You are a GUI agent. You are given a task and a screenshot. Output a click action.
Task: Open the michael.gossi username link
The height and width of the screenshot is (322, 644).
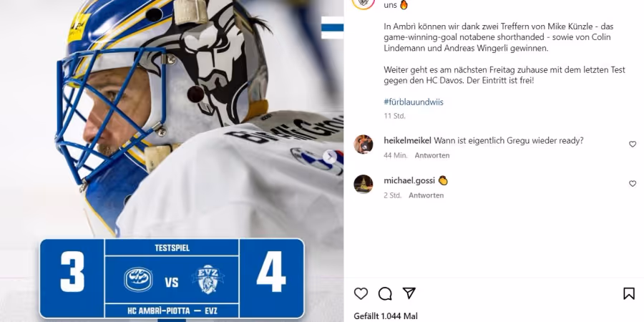click(x=409, y=180)
